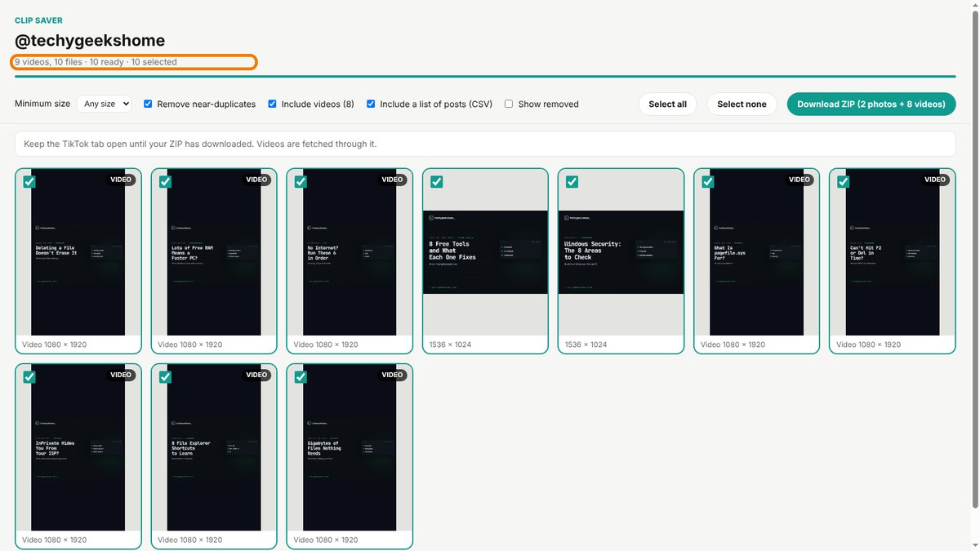Deselect the 'Can't Hit F2 or Del' checkbox
Viewport: 980px width, 551px height.
[843, 182]
